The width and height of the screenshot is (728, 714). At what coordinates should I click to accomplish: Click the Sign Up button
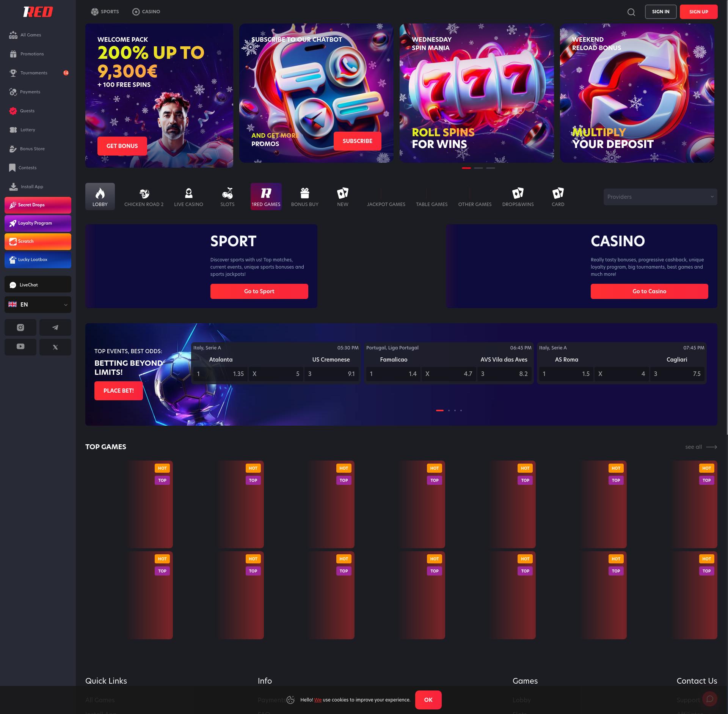coord(698,12)
